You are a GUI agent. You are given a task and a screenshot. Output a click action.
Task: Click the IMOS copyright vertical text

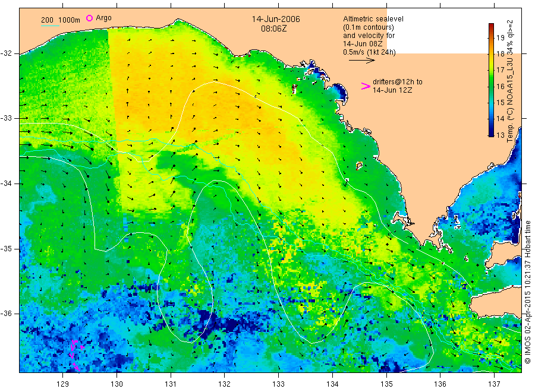(527, 292)
